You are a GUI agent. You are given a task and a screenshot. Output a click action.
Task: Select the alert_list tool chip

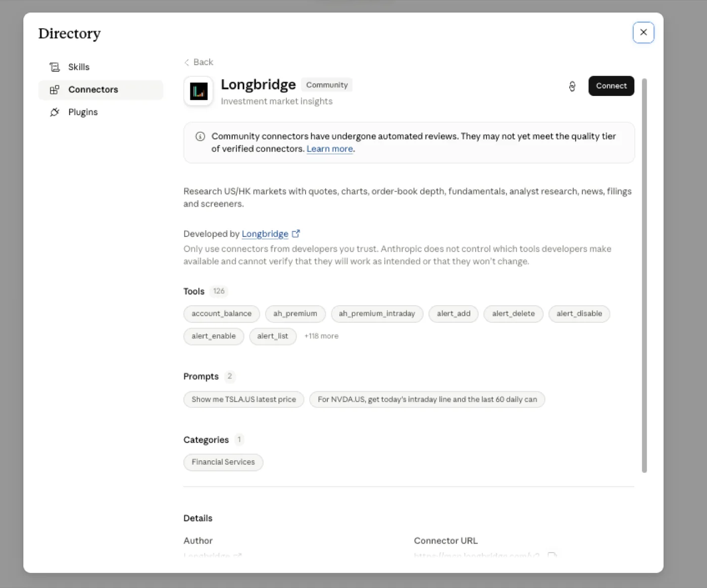pyautogui.click(x=273, y=336)
